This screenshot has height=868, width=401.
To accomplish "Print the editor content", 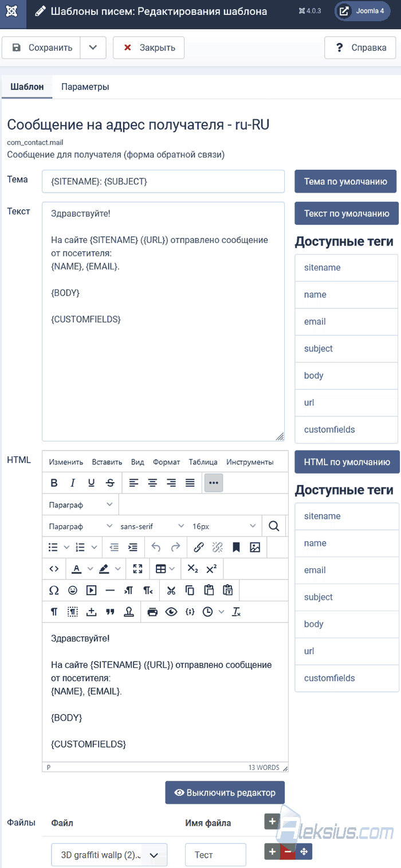I will pos(152,612).
